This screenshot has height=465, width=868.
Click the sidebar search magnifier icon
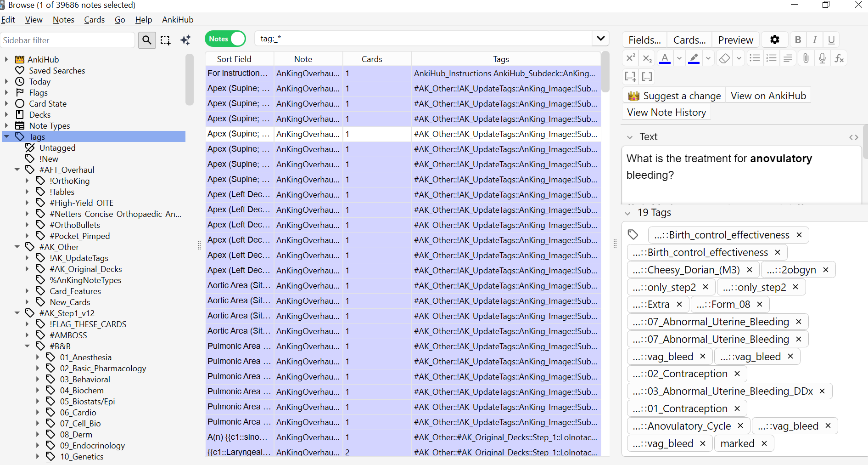click(x=146, y=40)
